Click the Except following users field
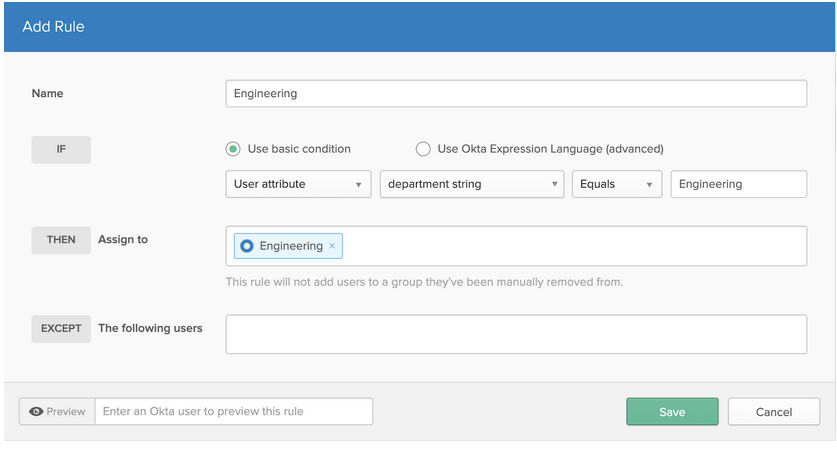This screenshot has height=451, width=837. pyautogui.click(x=516, y=334)
